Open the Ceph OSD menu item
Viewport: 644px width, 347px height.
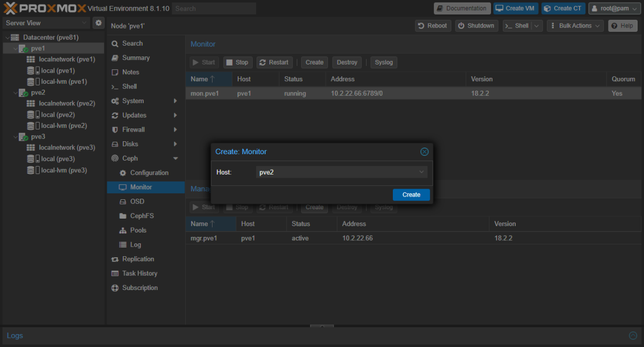tap(145, 201)
